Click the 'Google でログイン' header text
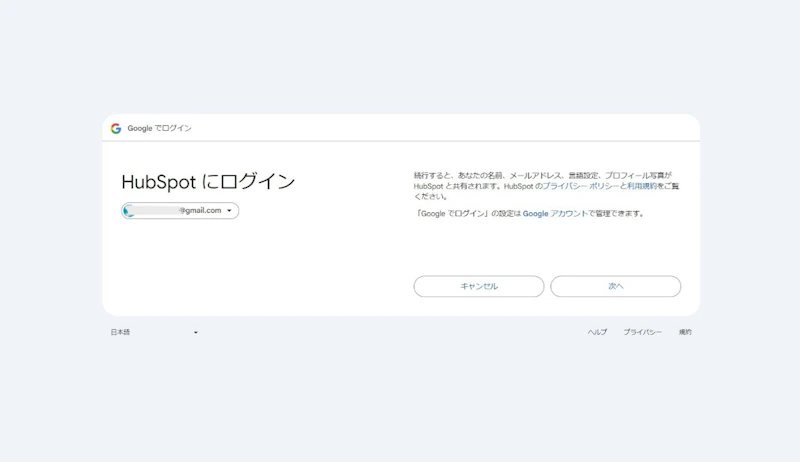 160,129
